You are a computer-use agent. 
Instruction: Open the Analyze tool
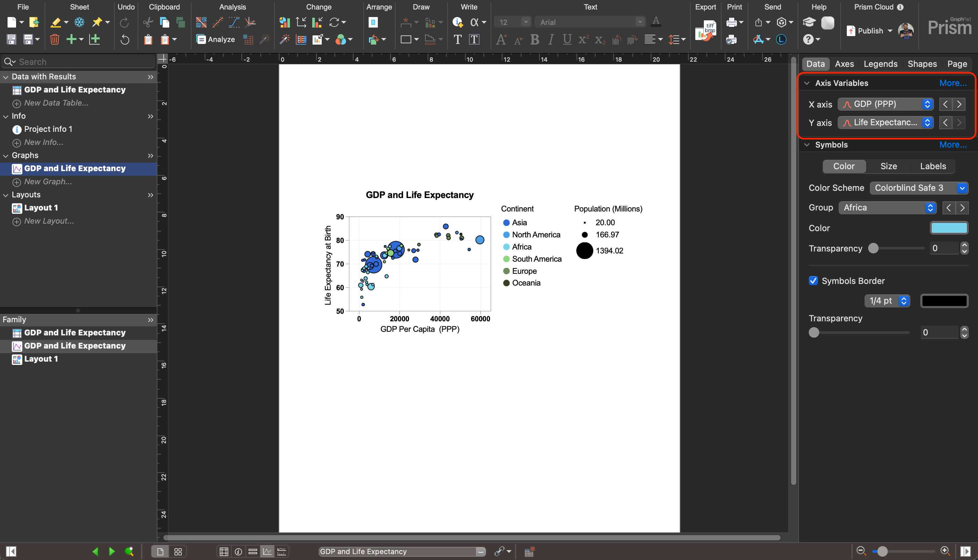(215, 39)
